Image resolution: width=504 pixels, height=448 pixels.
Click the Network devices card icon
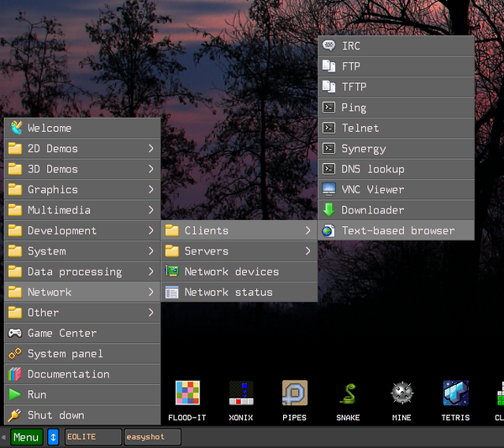(x=172, y=271)
